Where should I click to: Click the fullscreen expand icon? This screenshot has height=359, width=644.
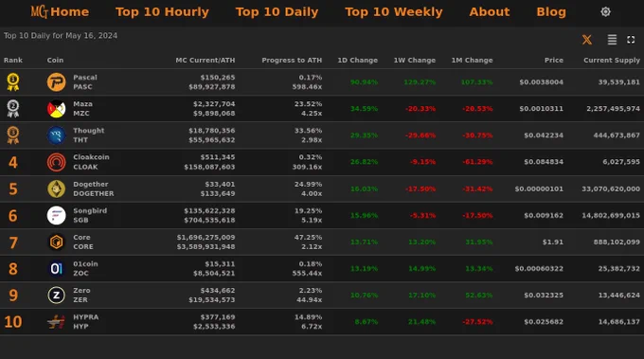click(631, 40)
